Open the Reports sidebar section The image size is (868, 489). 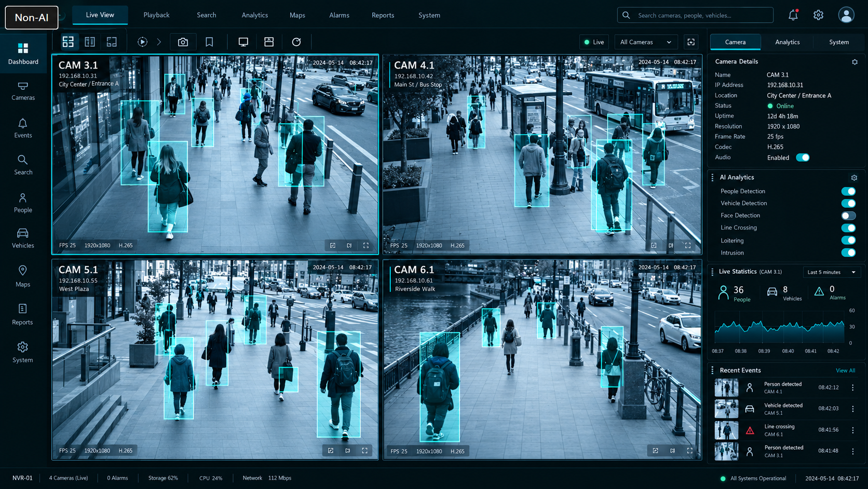[23, 315]
